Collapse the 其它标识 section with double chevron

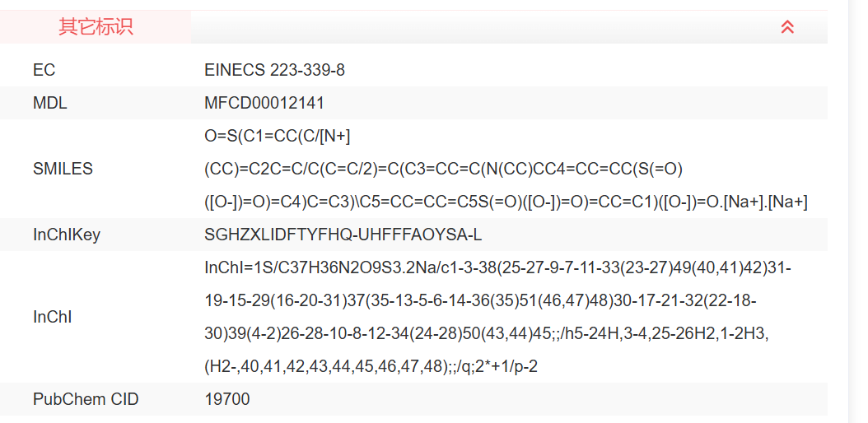[787, 27]
